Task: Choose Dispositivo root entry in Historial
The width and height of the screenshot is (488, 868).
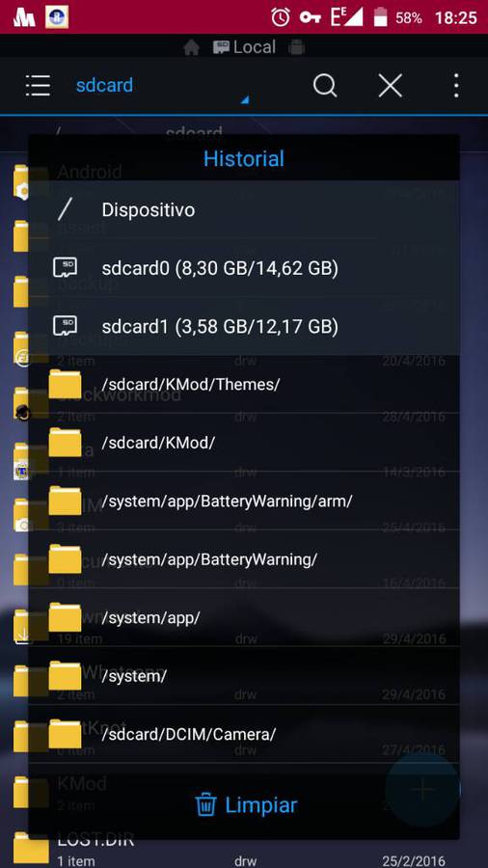Action: tap(244, 210)
